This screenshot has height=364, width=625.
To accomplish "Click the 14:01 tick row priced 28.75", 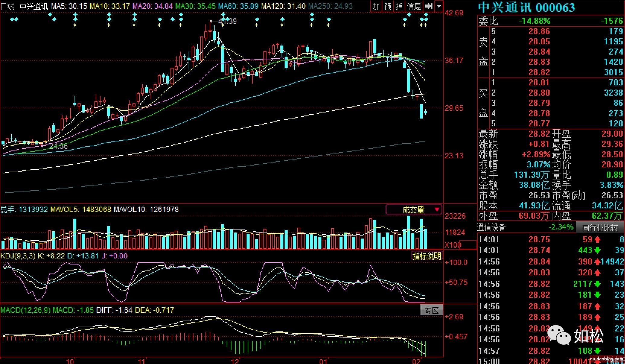I will click(551, 239).
